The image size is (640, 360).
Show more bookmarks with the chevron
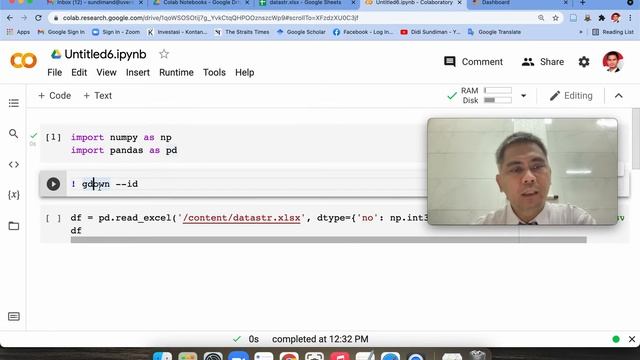581,32
